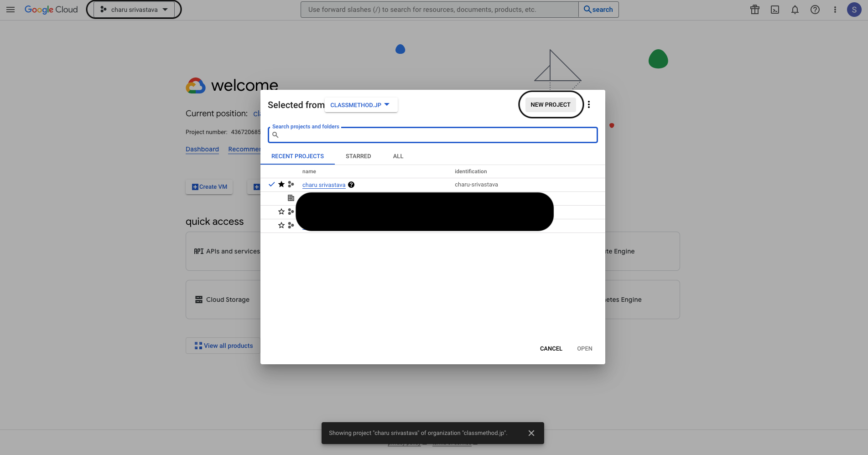Open the Cloud Storage card icon
This screenshot has height=455, width=868.
(198, 299)
